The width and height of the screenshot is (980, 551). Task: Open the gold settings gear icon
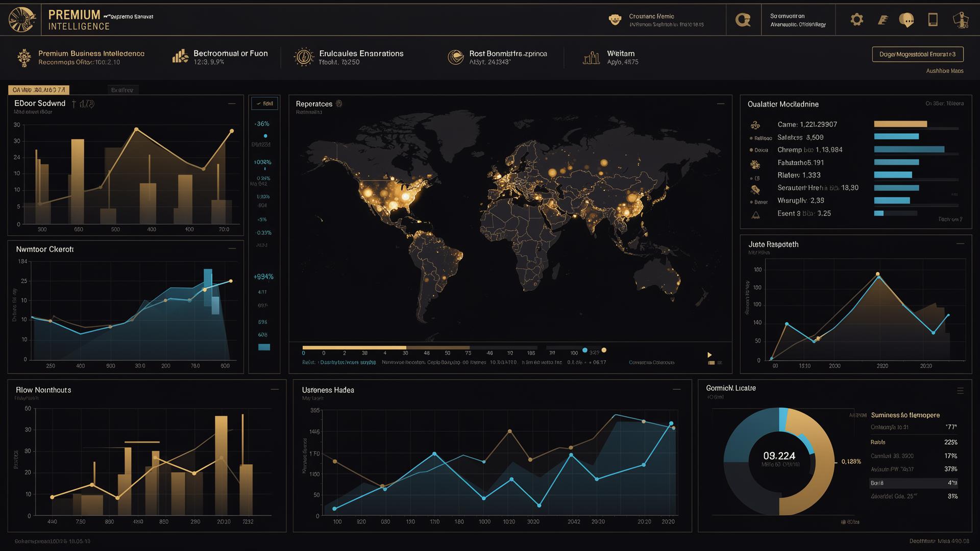(857, 20)
